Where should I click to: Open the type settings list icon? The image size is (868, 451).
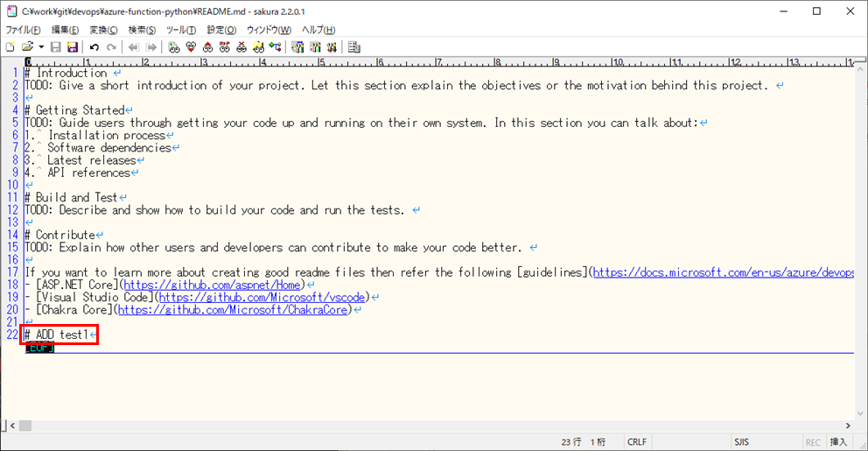297,47
